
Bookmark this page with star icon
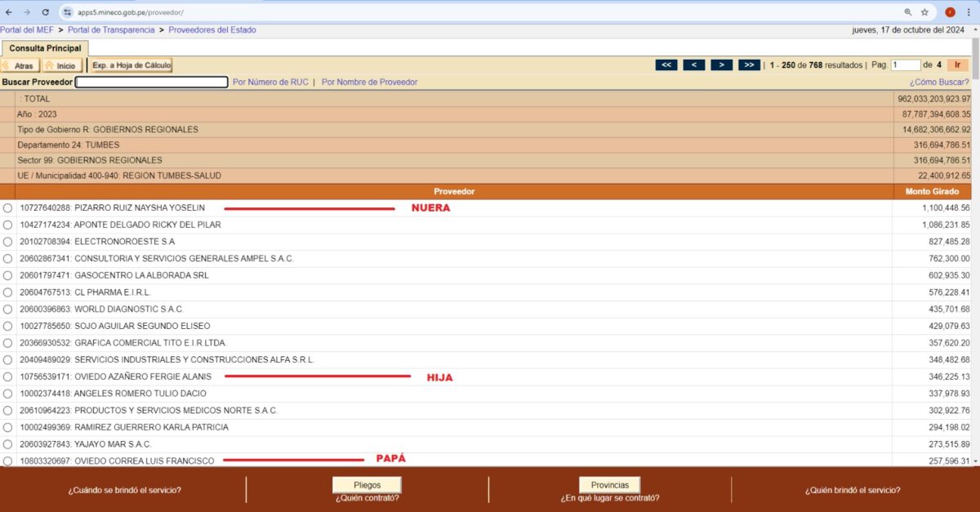924,12
